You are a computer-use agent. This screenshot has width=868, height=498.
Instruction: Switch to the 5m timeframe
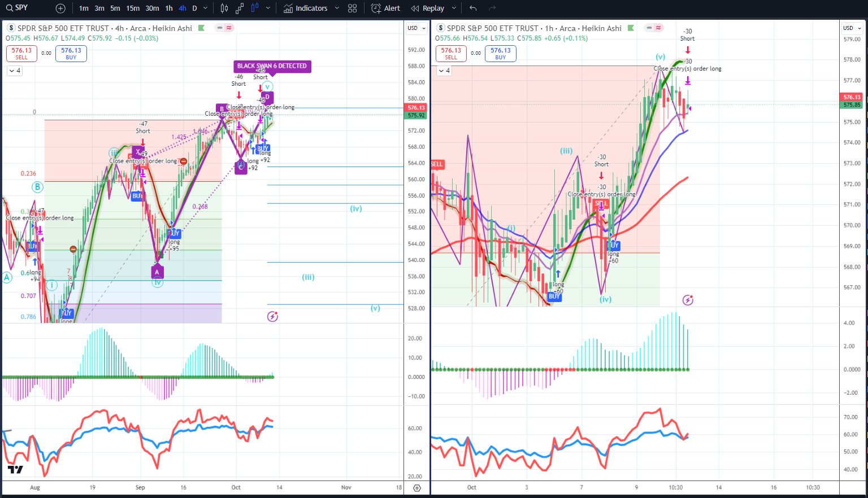[115, 8]
